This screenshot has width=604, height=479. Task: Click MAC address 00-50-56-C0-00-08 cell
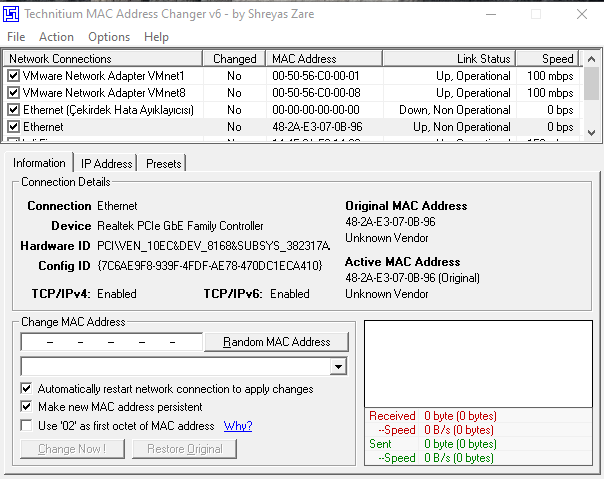click(x=316, y=92)
